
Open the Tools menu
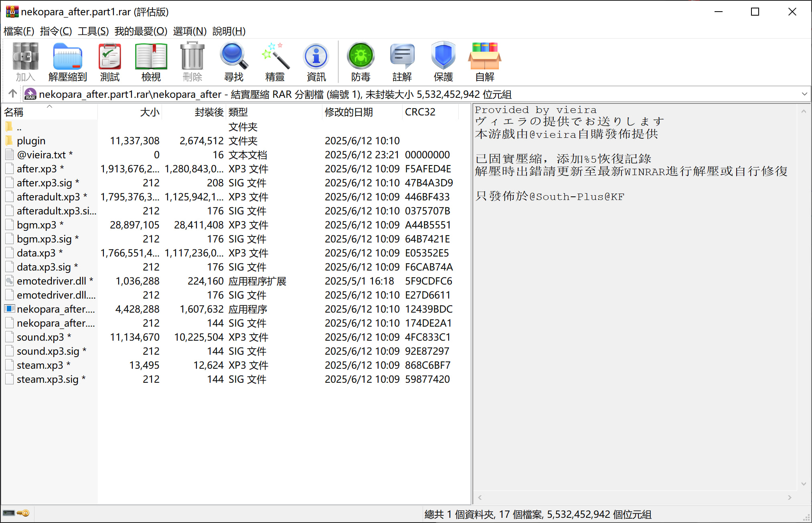pyautogui.click(x=93, y=31)
